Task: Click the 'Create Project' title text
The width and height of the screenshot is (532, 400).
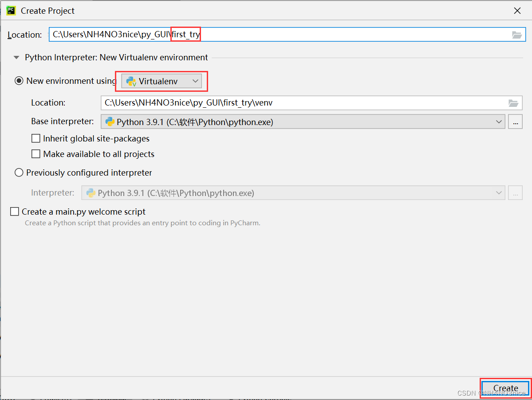Action: tap(47, 11)
